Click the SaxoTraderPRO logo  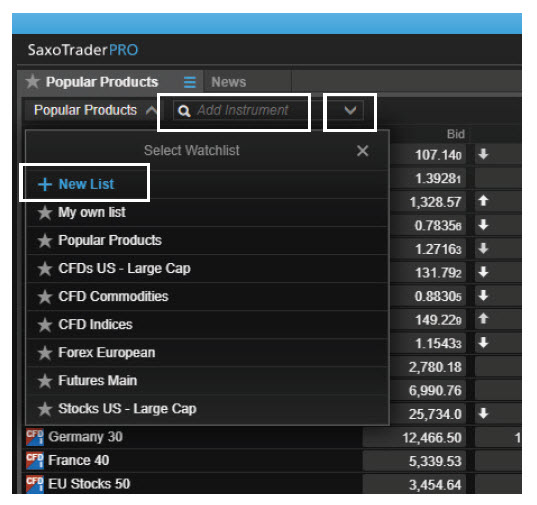(83, 50)
